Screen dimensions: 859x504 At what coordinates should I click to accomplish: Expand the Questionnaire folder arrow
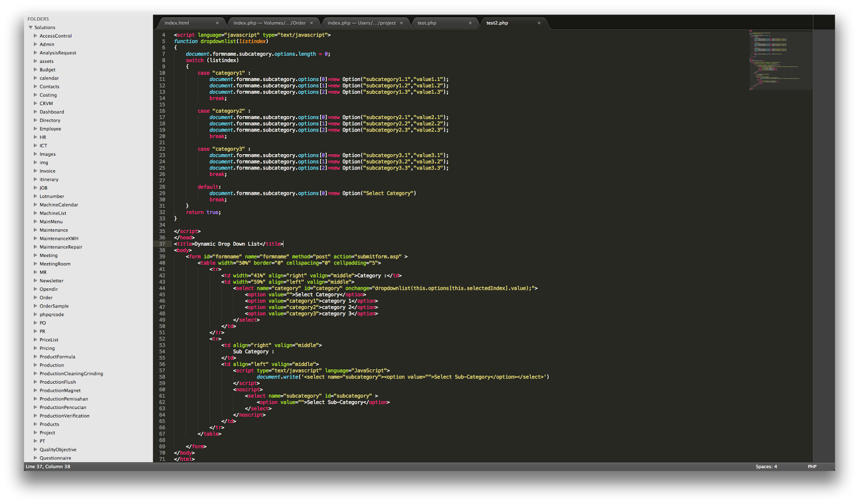pos(35,458)
